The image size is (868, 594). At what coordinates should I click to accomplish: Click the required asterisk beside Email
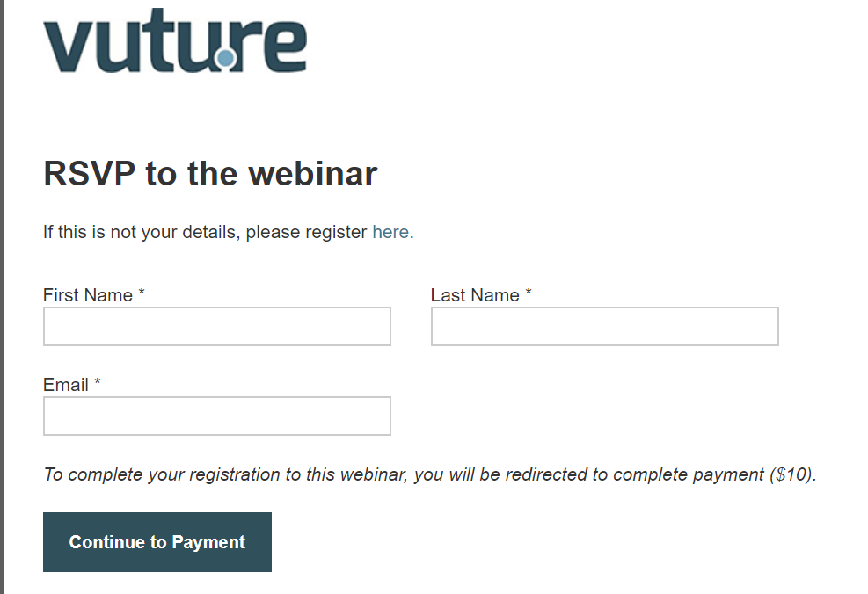coord(98,381)
